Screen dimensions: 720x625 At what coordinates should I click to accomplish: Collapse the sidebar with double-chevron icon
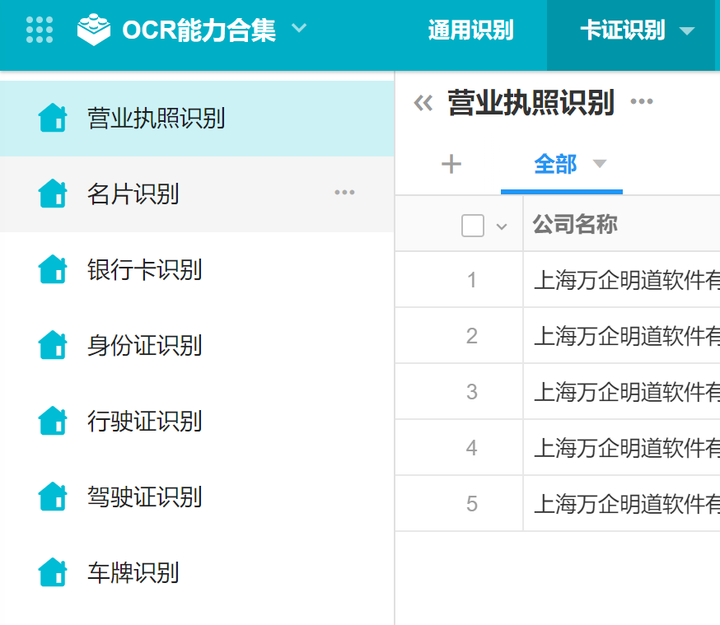pos(423,103)
